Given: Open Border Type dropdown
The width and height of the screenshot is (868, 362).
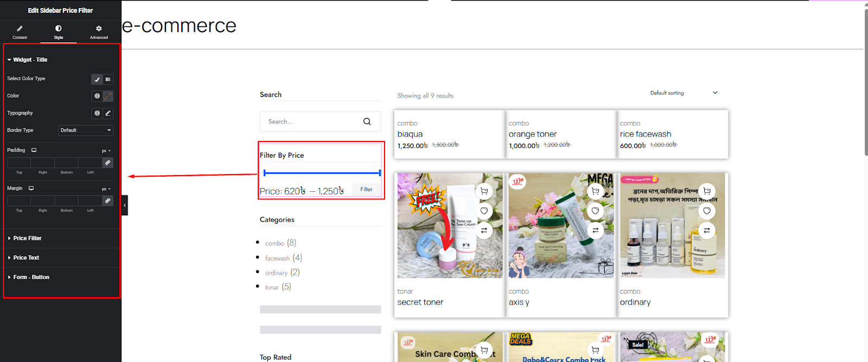Looking at the screenshot, I should tap(86, 131).
